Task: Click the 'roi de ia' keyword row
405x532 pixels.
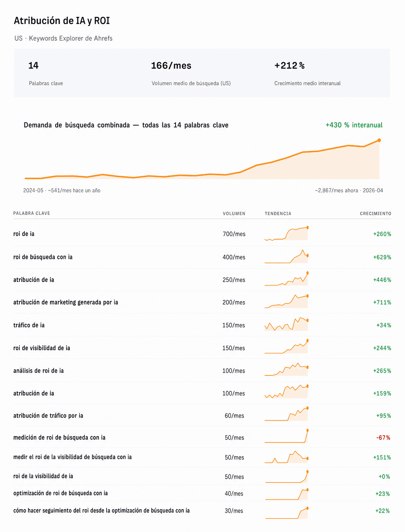Action: [202, 234]
